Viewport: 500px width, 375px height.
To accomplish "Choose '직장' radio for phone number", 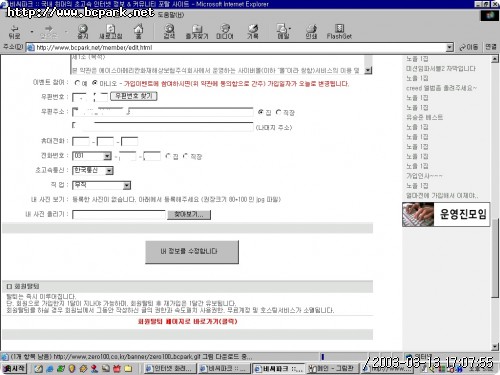I will tap(186, 156).
